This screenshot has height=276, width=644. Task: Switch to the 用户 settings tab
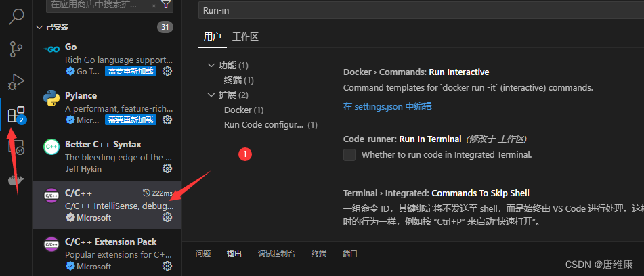(x=213, y=37)
